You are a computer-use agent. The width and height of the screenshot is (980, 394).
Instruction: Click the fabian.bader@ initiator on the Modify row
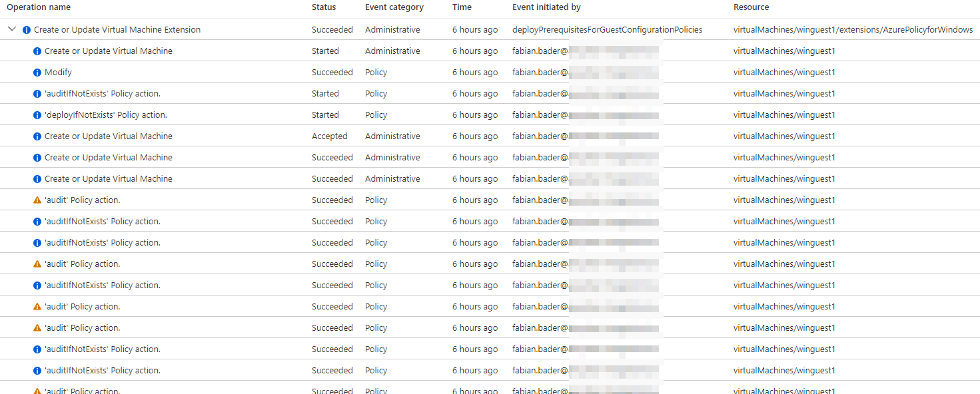[539, 72]
